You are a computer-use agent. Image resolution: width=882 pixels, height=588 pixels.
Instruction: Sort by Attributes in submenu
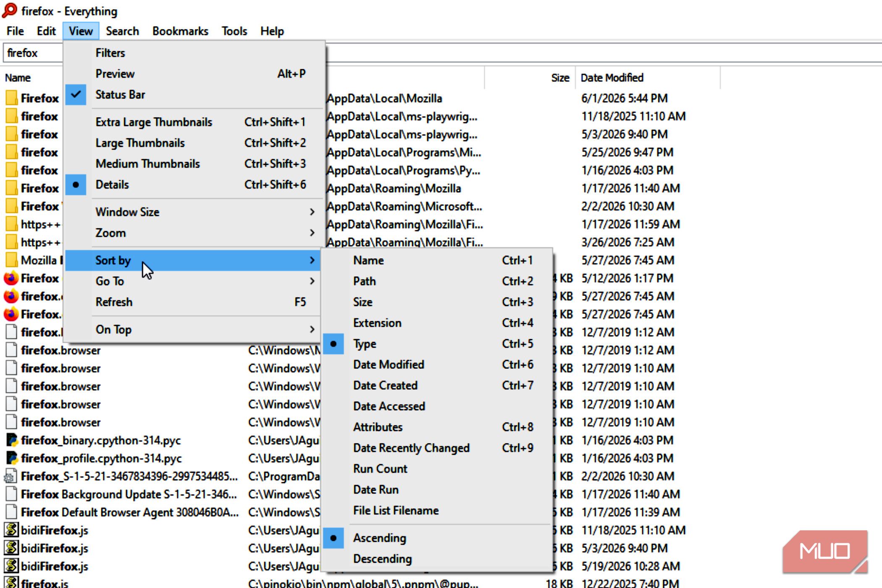(x=437, y=427)
